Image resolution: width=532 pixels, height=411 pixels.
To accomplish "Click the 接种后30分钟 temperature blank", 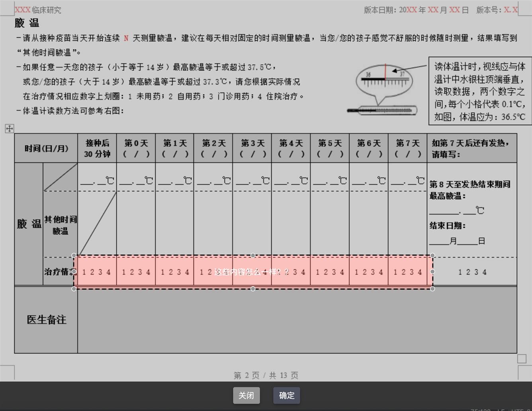I will [97, 181].
